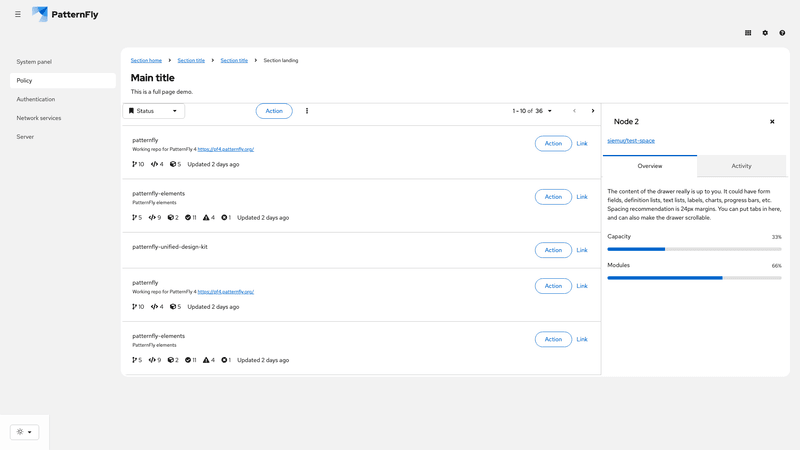Click the toolbar Action button
800x450 pixels.
(x=274, y=111)
